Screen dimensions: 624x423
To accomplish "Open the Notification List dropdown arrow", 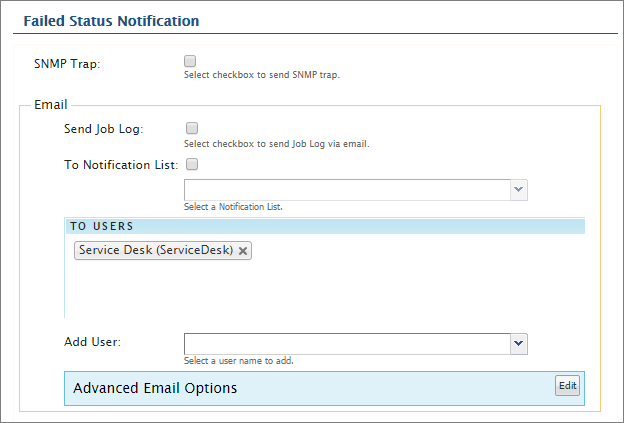I will point(518,190).
